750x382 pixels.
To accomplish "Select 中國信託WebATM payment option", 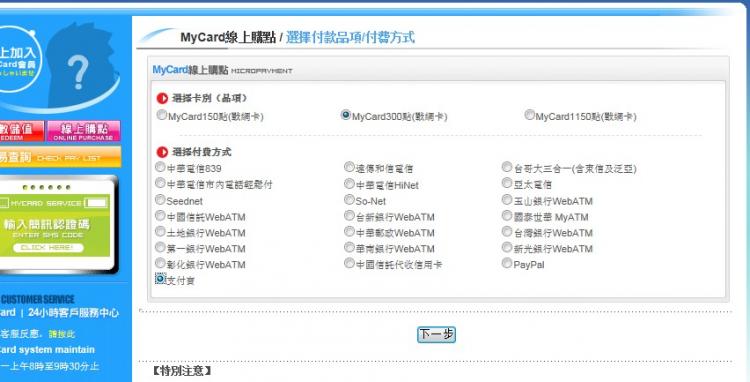I will pos(160,216).
